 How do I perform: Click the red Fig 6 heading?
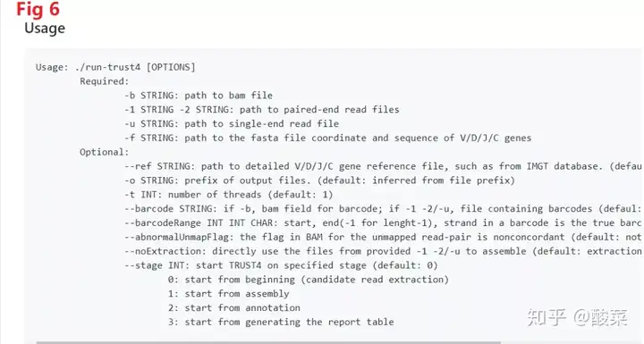tap(38, 10)
